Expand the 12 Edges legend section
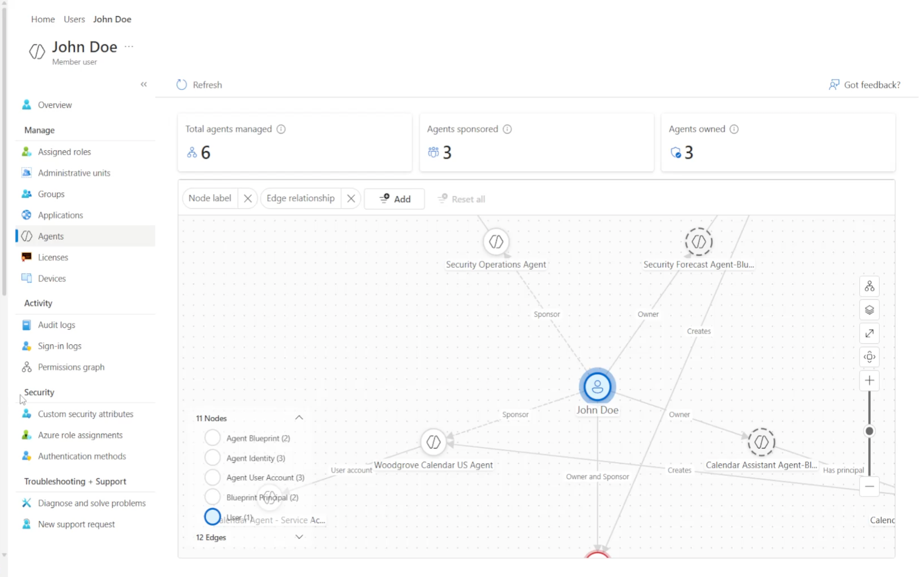924x577 pixels. coord(299,537)
